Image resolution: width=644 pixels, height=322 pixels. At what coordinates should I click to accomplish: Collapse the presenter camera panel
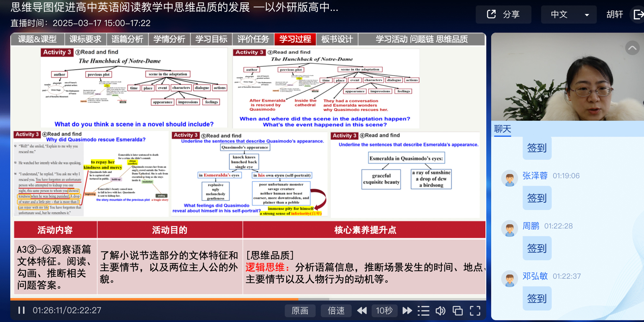[632, 48]
